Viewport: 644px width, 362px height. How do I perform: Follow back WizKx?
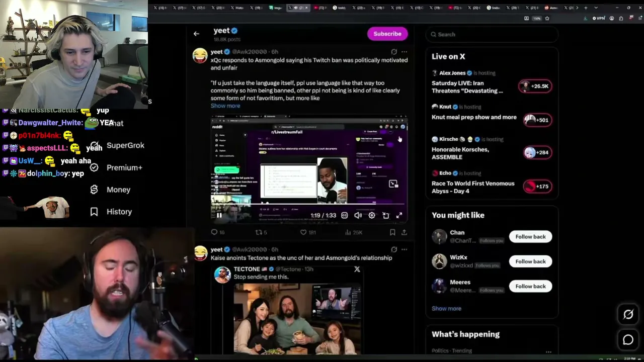pos(530,261)
